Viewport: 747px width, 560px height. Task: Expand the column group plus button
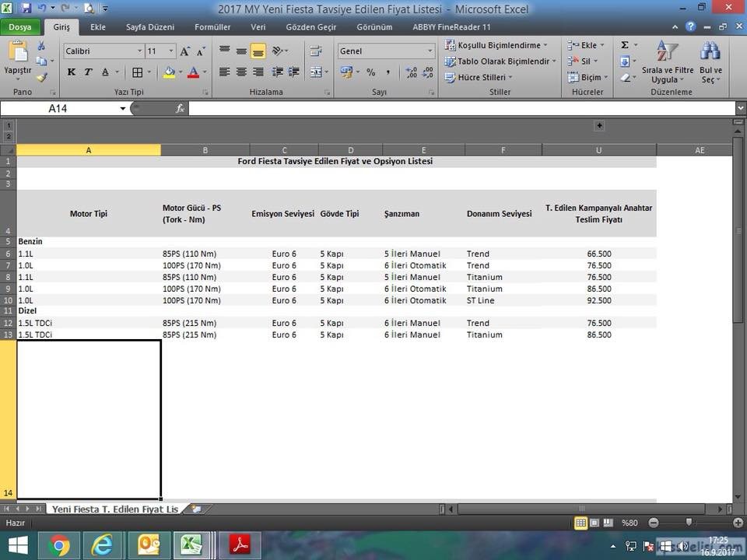[599, 126]
